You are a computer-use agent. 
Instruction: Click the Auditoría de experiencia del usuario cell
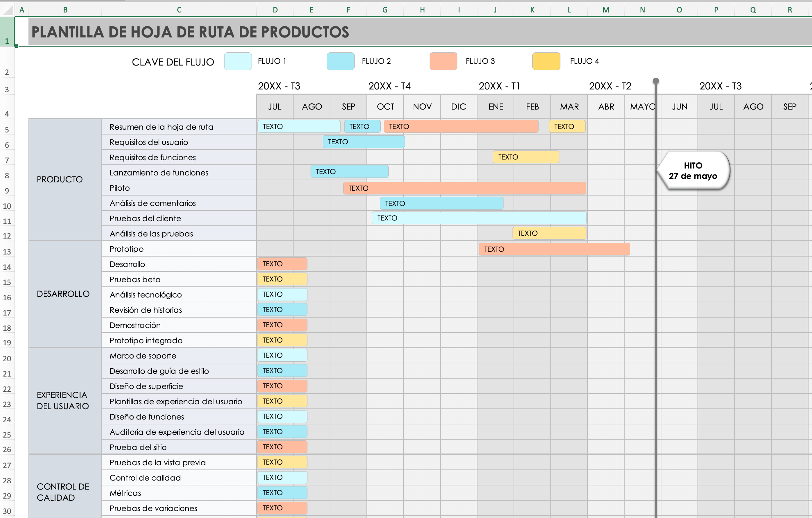(x=179, y=432)
